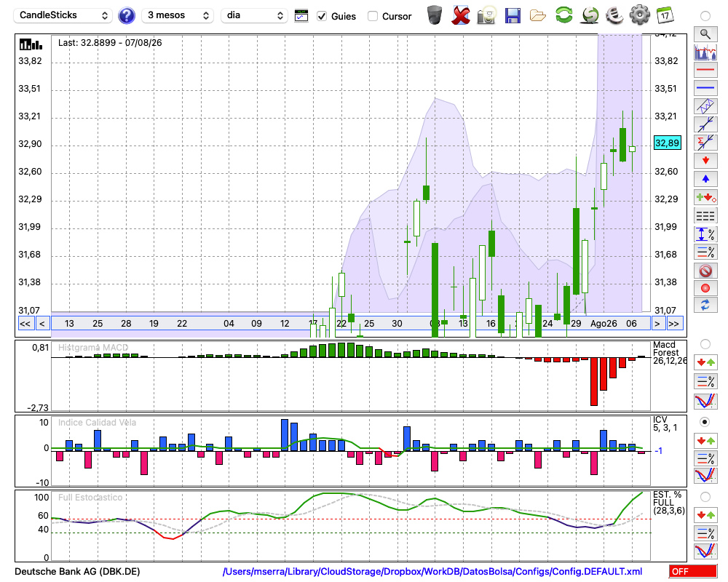
Task: Click the red OFF status indicator
Action: click(x=693, y=571)
